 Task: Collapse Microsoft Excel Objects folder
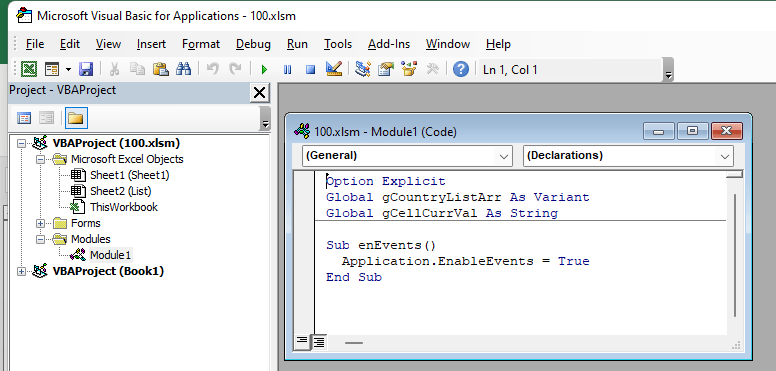coord(41,159)
